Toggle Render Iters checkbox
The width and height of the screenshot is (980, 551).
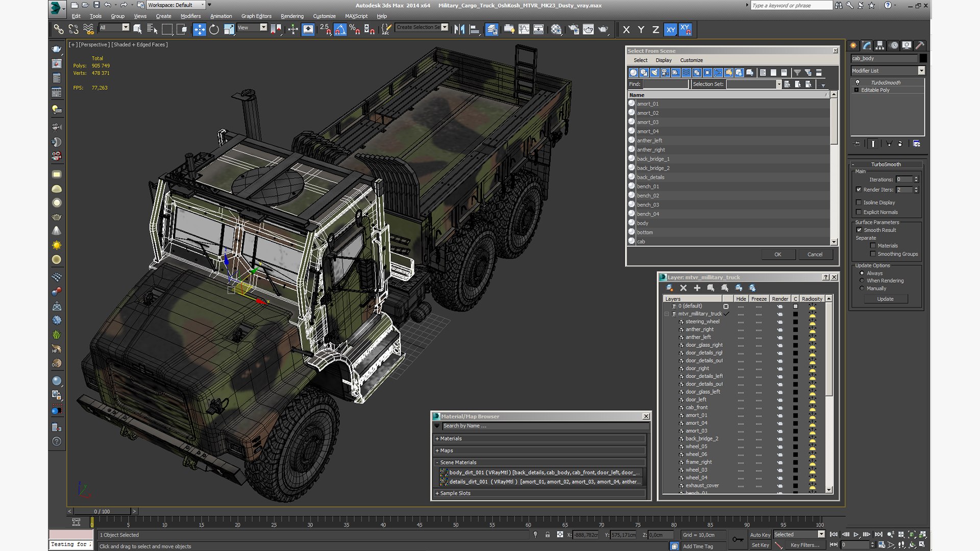pos(859,190)
